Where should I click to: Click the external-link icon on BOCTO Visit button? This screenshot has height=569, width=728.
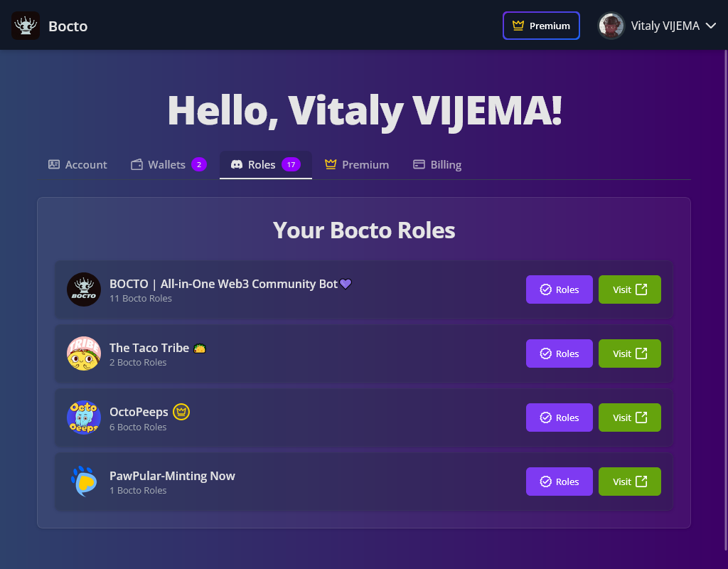(x=643, y=289)
